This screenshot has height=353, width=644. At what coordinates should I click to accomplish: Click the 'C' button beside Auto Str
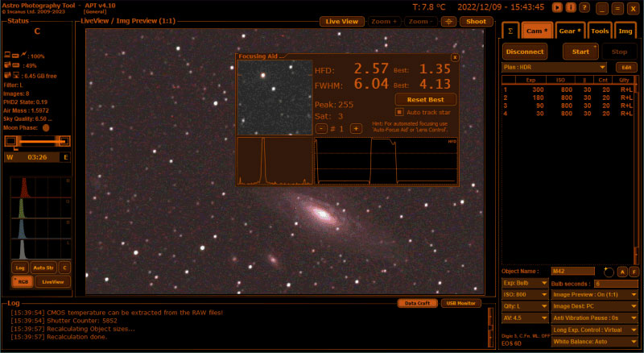coord(64,268)
